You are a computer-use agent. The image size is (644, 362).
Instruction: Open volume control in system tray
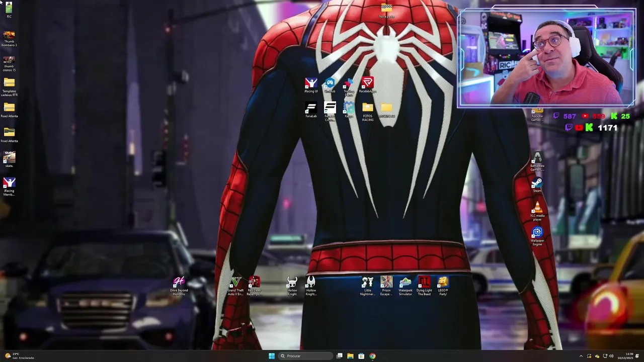611,356
